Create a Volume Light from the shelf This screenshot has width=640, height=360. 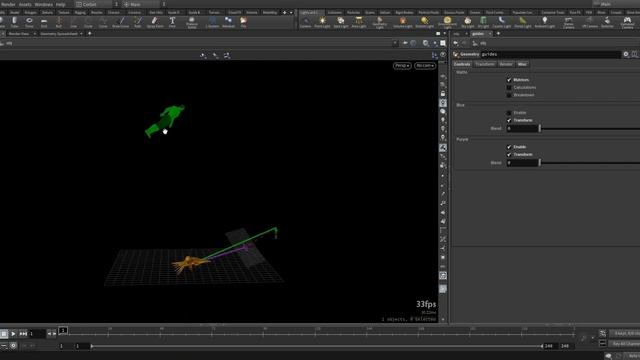pyautogui.click(x=403, y=22)
